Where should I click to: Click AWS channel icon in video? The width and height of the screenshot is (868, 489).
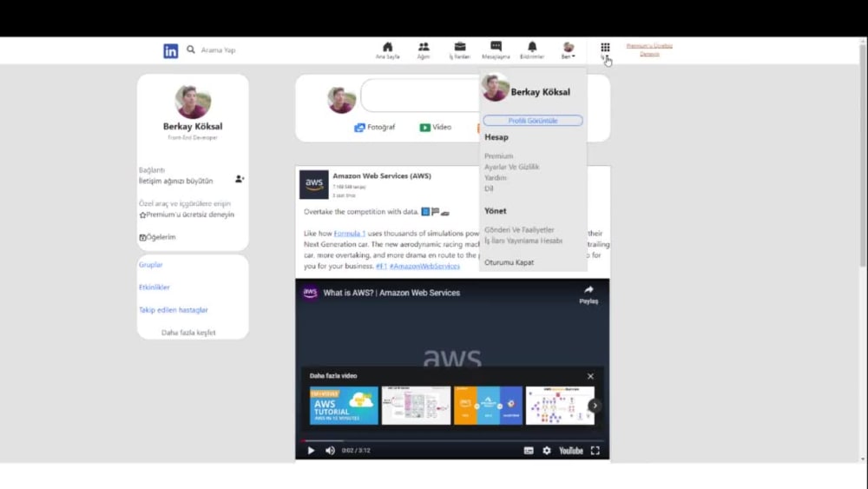[x=310, y=293]
